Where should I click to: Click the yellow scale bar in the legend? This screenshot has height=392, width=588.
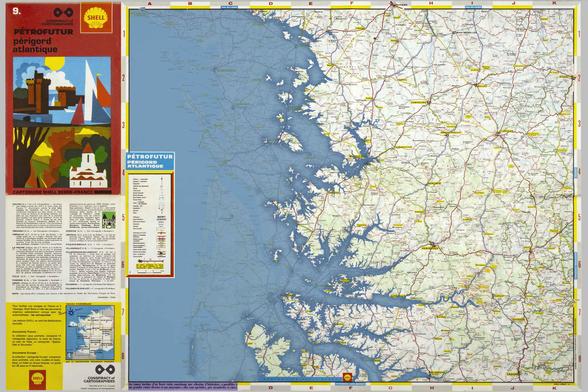point(150,266)
